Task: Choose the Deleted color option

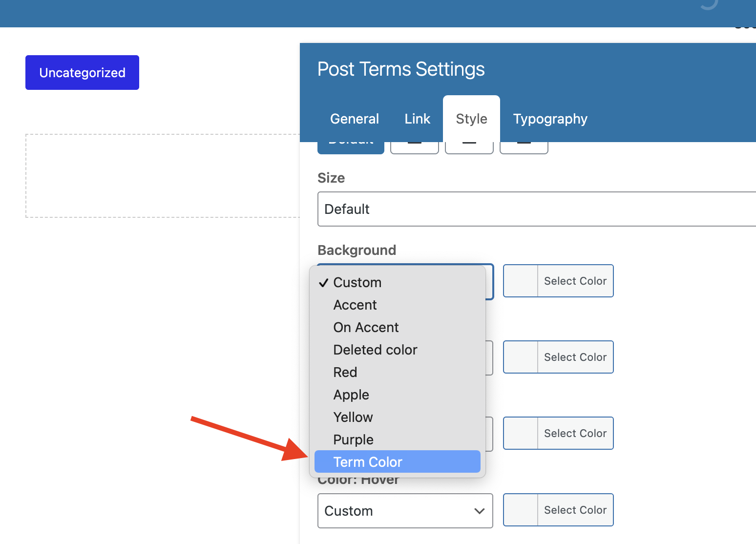Action: click(375, 350)
